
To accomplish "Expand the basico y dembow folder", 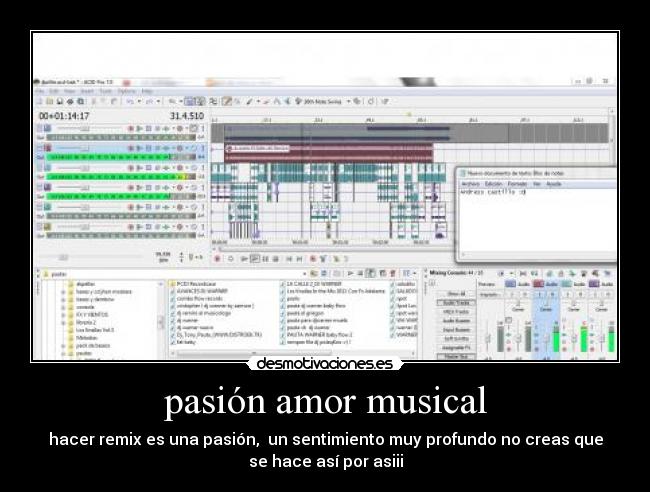I will click(63, 299).
